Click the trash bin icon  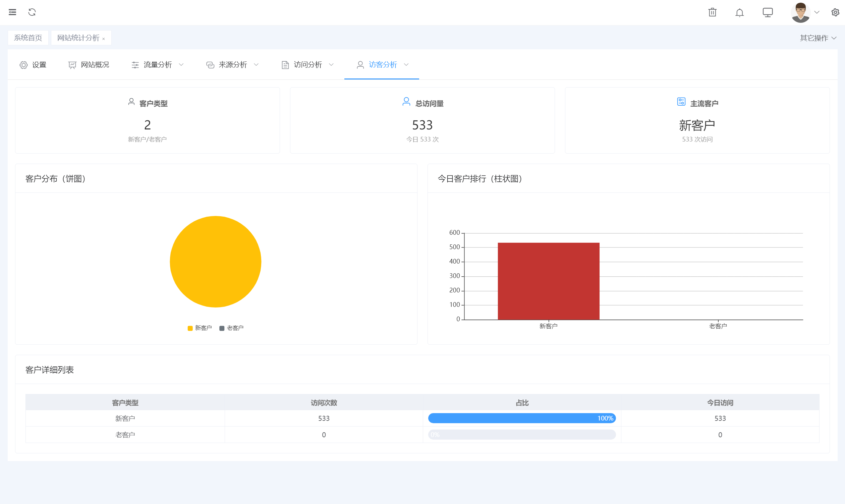[x=712, y=12]
